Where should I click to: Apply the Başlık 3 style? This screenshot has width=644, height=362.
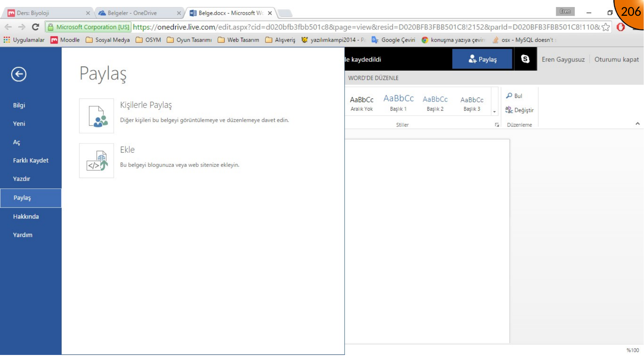pos(472,103)
